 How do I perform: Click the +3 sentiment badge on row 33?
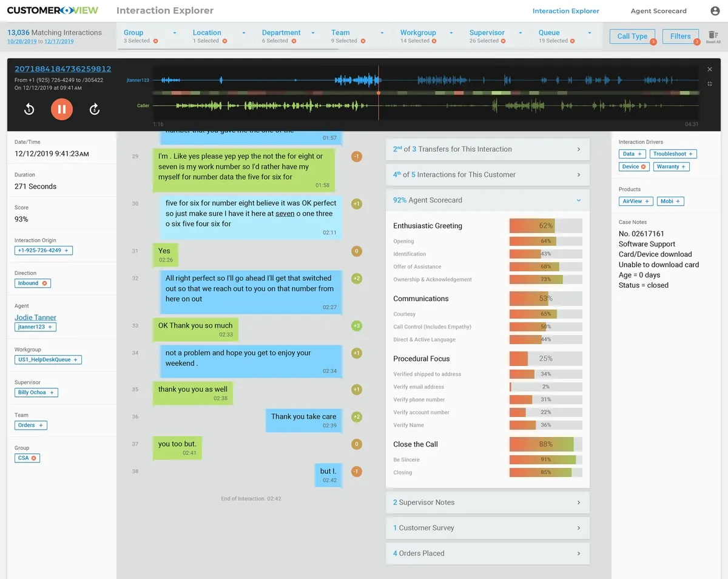[357, 326]
